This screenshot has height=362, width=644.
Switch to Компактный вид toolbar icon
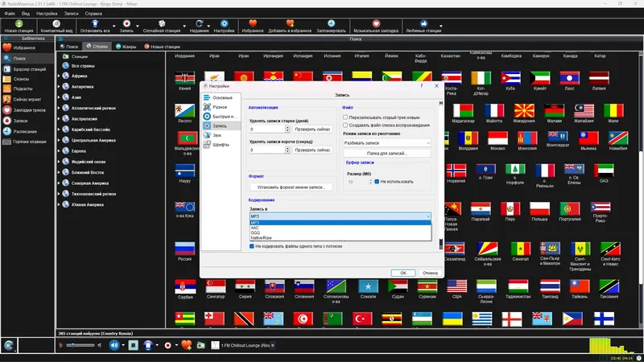click(56, 24)
